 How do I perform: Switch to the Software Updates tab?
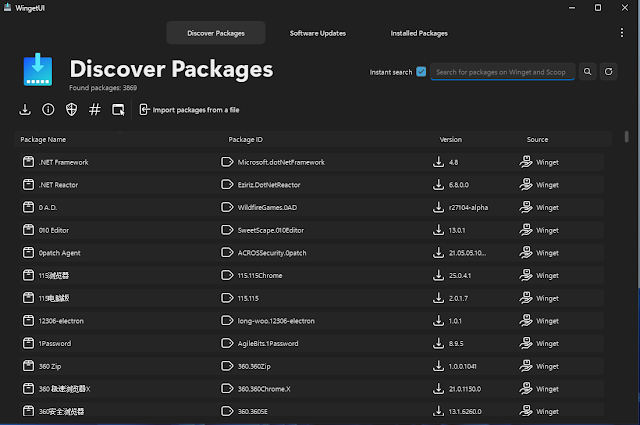tap(318, 33)
